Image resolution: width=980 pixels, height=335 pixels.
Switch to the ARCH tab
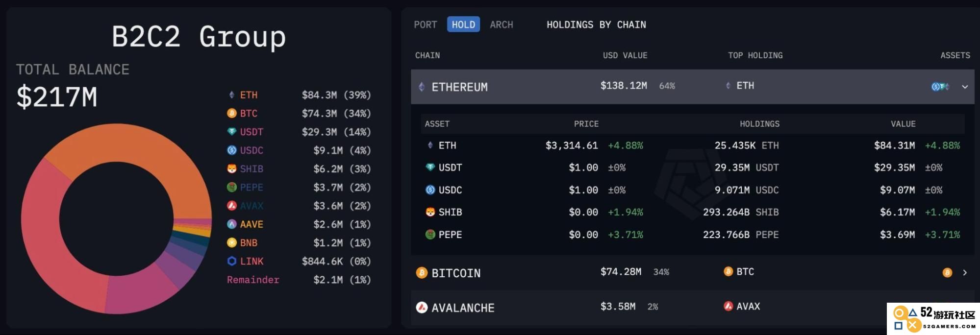tap(502, 24)
